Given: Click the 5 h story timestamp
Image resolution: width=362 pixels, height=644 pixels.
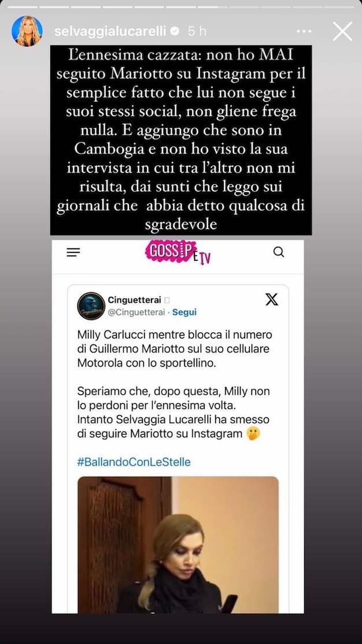Looking at the screenshot, I should pos(197,31).
